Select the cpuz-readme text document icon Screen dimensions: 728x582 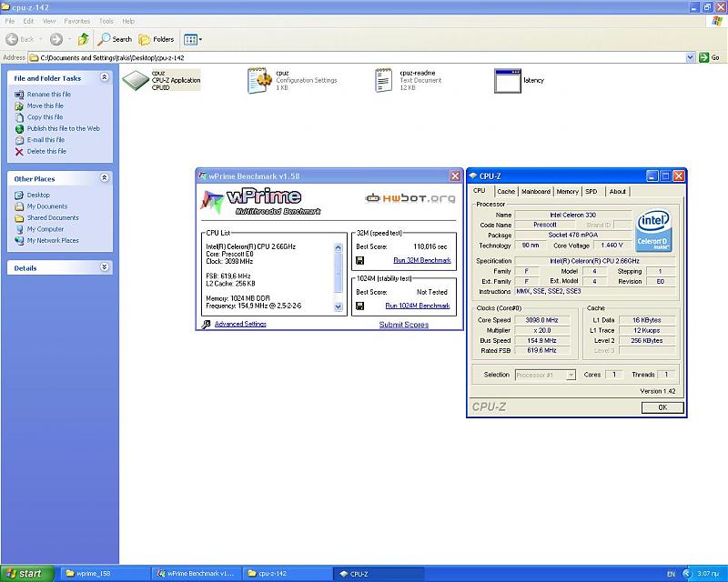(x=383, y=80)
